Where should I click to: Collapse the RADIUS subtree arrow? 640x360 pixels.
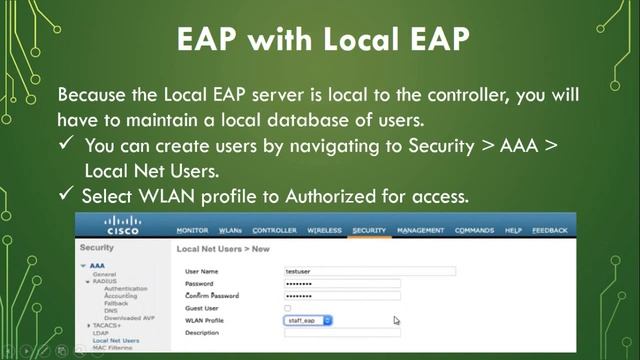click(88, 282)
